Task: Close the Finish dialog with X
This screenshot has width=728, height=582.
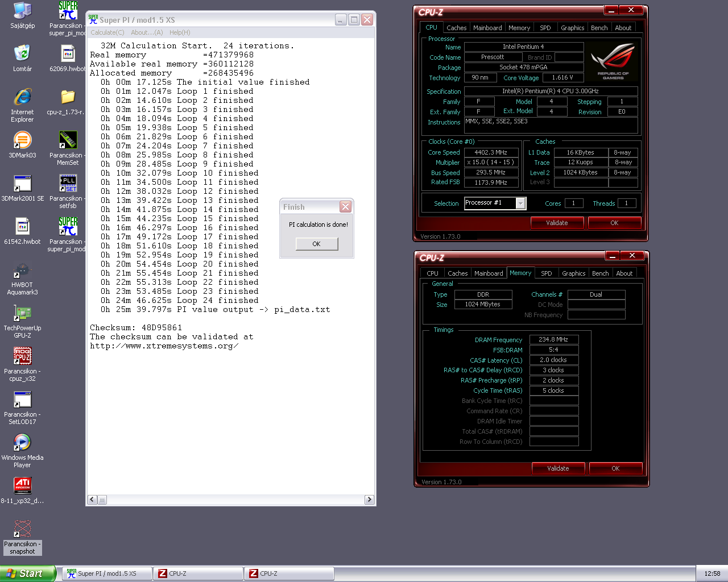Action: [345, 206]
